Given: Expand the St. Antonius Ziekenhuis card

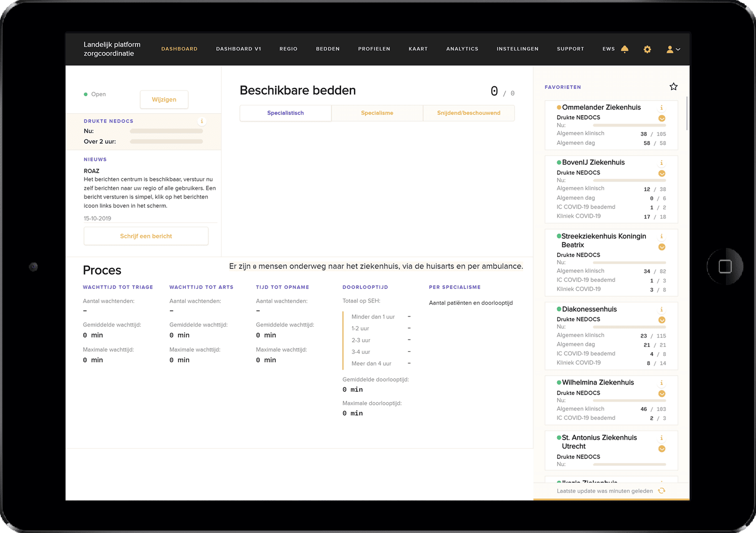Looking at the screenshot, I should (x=662, y=449).
